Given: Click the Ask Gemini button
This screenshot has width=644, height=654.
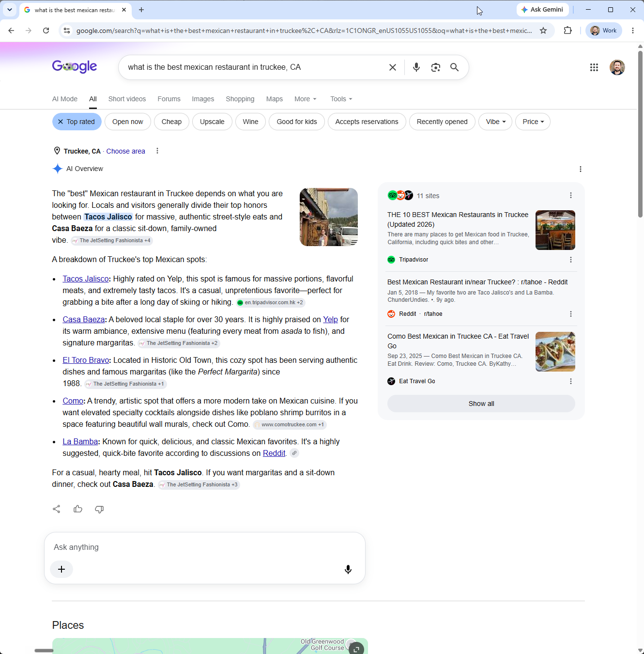Looking at the screenshot, I should (542, 10).
